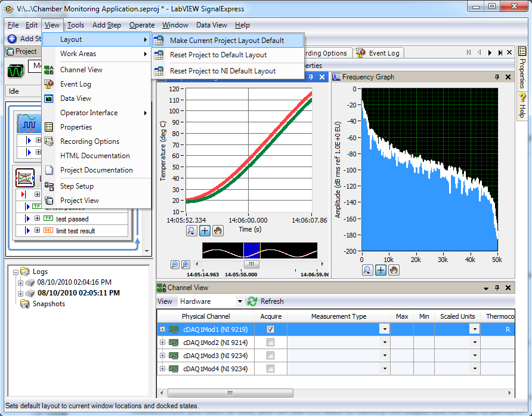Image resolution: width=532 pixels, height=416 pixels.
Task: Collapse the Logs tree node
Action: (x=16, y=272)
